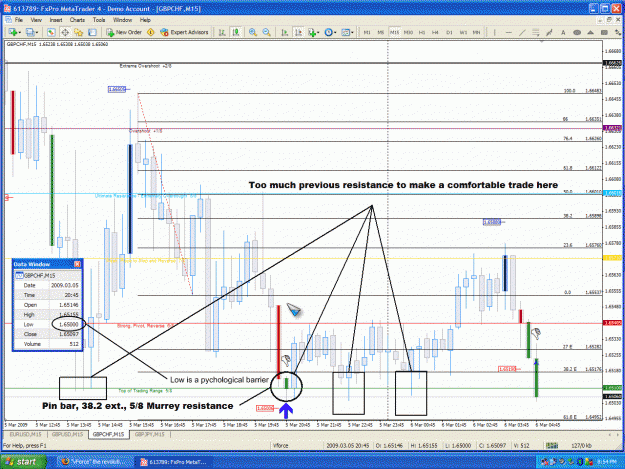The image size is (625, 469).
Task: Toggle Expert Advisors on or off
Action: 184,32
